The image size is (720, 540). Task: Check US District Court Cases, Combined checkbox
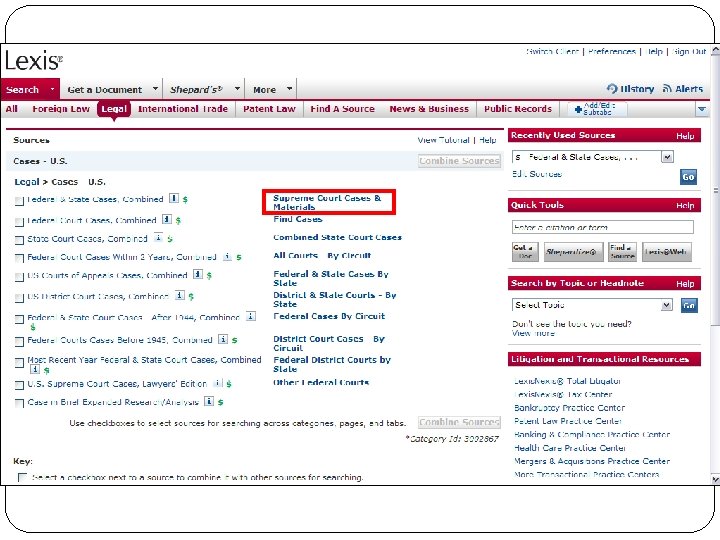19,298
